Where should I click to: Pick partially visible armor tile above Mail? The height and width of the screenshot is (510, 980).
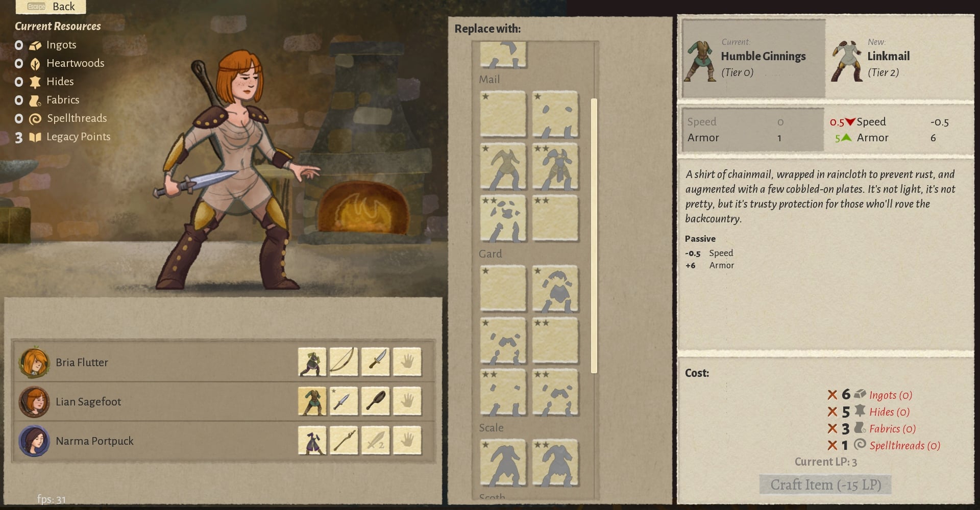click(x=503, y=55)
